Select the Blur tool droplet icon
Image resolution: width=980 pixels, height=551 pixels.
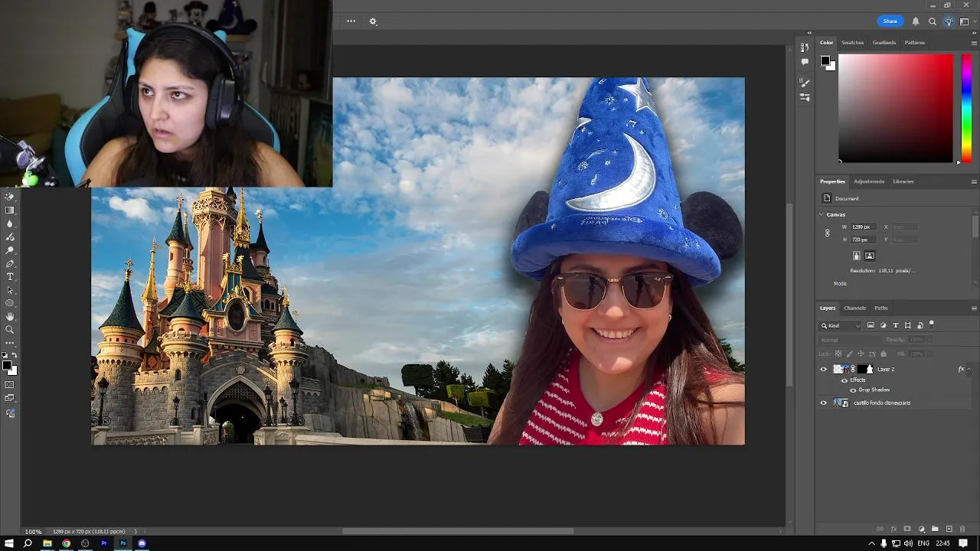[x=10, y=223]
